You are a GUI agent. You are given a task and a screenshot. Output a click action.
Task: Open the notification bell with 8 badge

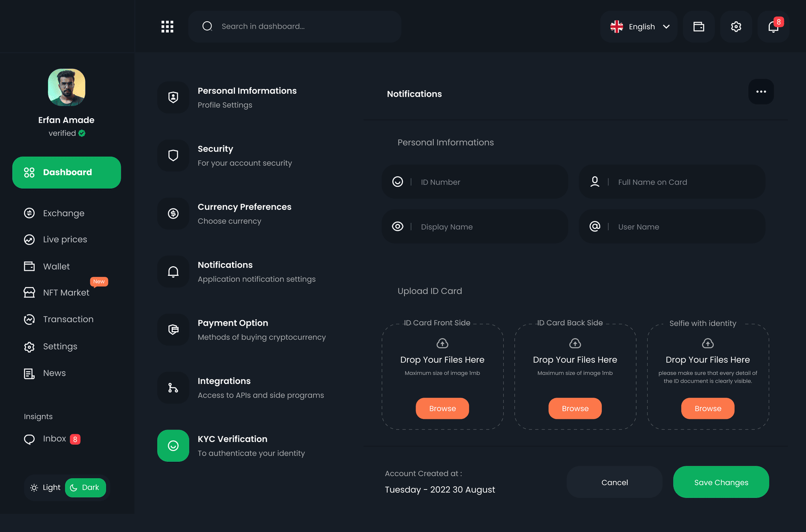773,27
